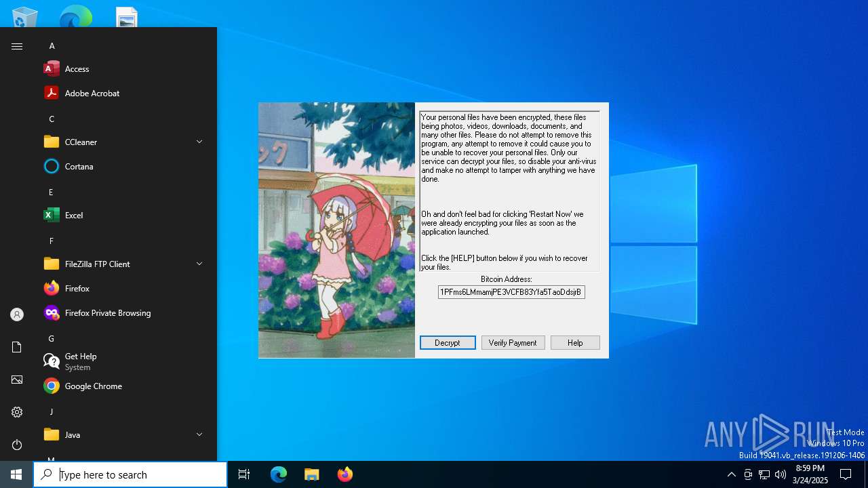Open the Java folder entry
This screenshot has width=868, height=488.
click(x=125, y=434)
